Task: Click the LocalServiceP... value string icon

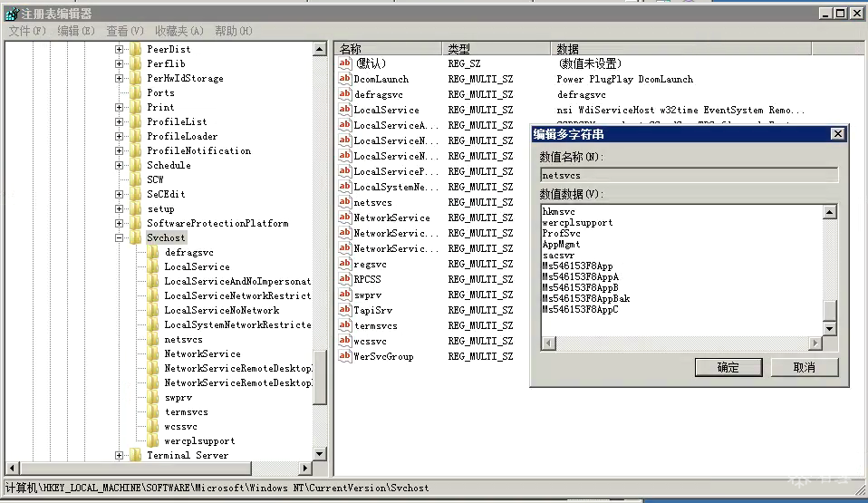Action: click(345, 171)
